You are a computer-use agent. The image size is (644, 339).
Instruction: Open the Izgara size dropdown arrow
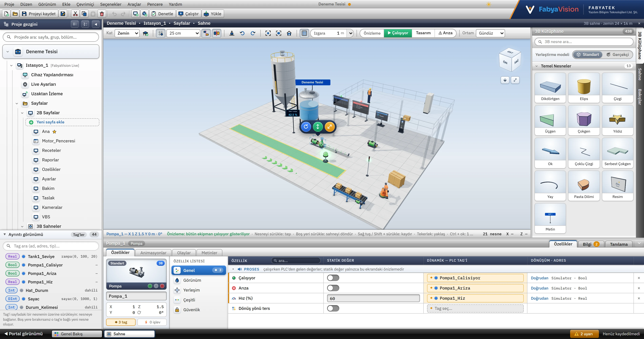coord(350,33)
